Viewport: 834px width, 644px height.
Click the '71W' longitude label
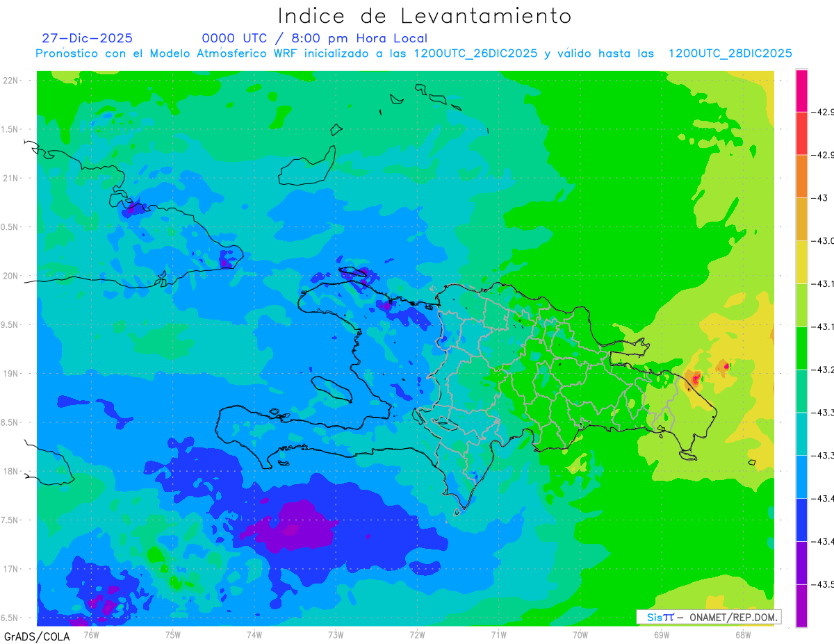tap(498, 634)
